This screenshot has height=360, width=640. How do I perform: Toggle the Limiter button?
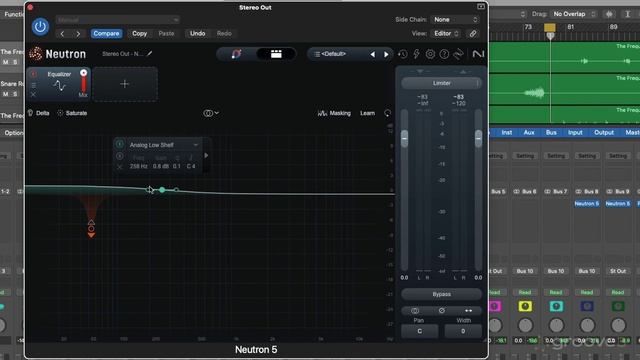tap(441, 83)
